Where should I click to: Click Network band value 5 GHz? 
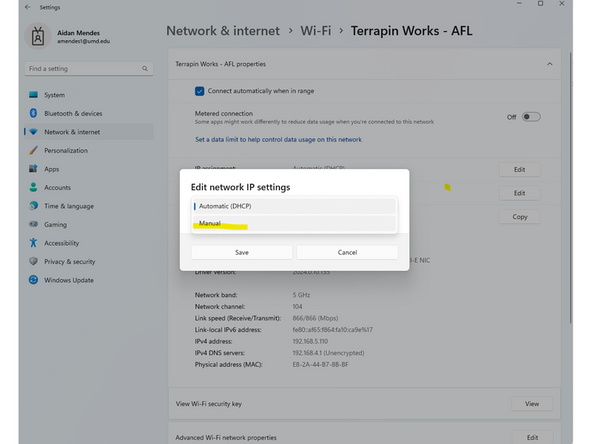tap(301, 295)
